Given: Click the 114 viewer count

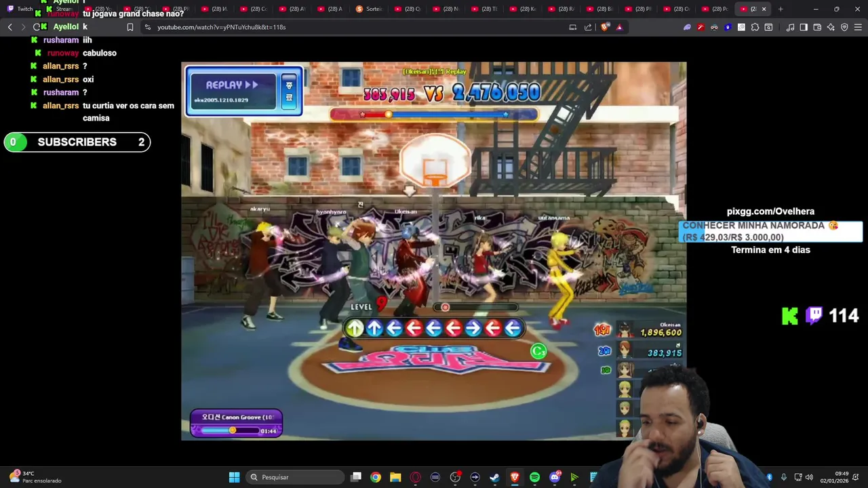Looking at the screenshot, I should (844, 316).
